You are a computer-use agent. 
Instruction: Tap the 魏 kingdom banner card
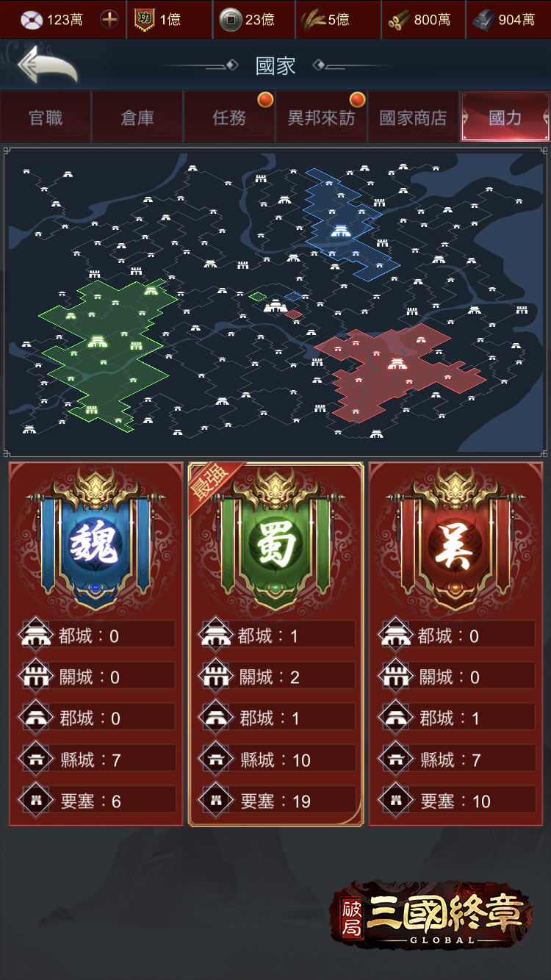(x=96, y=644)
